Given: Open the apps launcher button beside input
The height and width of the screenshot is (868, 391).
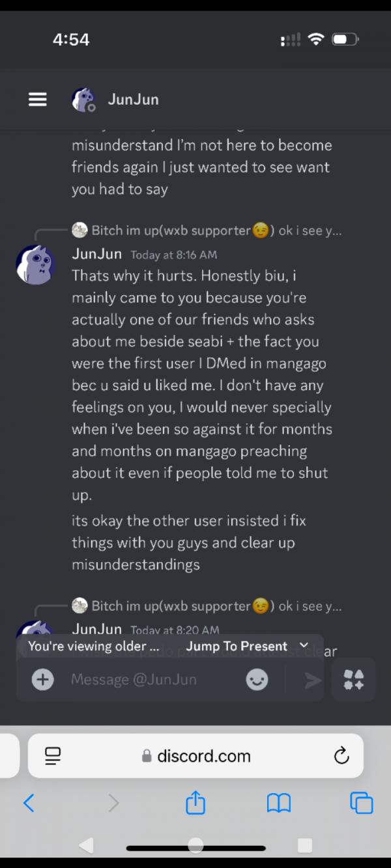Looking at the screenshot, I should click(354, 680).
